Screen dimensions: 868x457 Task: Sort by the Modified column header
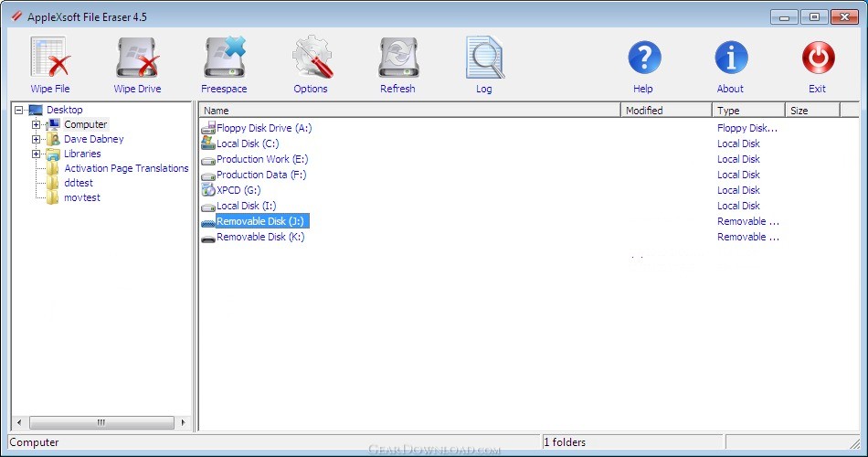(666, 111)
